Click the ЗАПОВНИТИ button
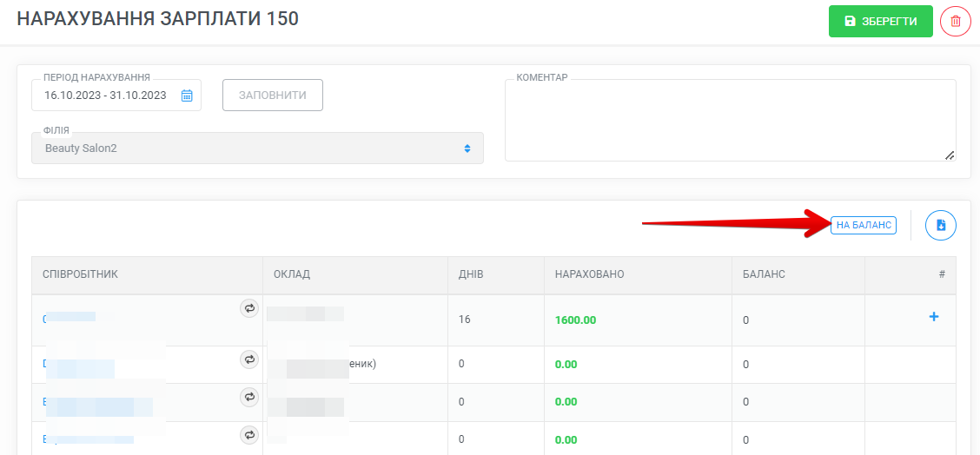Screen dimensions: 980x455 coord(273,95)
